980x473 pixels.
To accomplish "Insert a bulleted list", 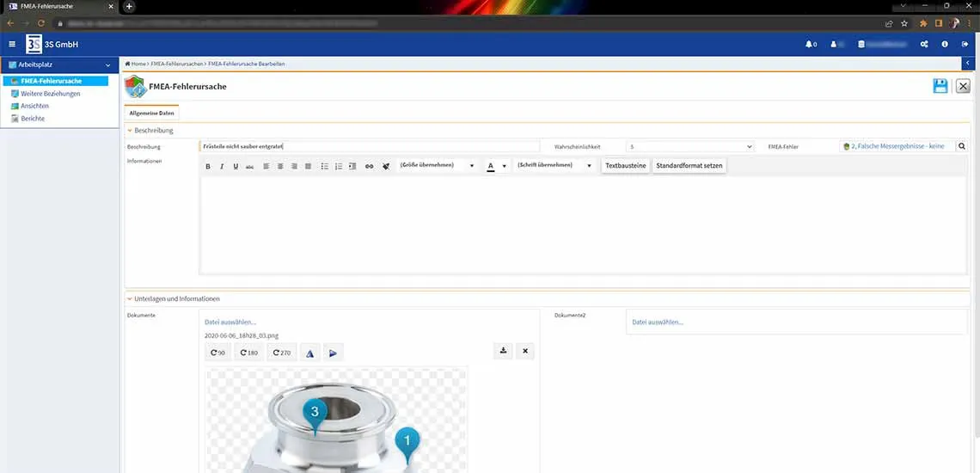I will [x=324, y=167].
